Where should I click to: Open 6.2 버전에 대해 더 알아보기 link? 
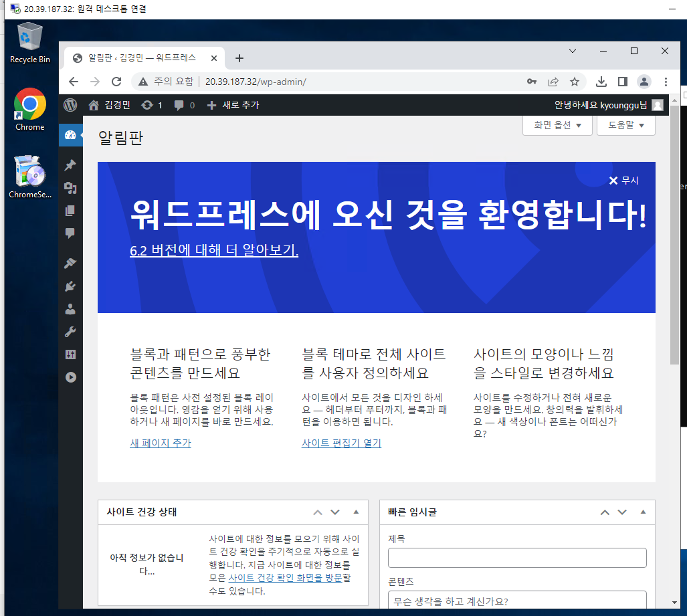point(214,250)
